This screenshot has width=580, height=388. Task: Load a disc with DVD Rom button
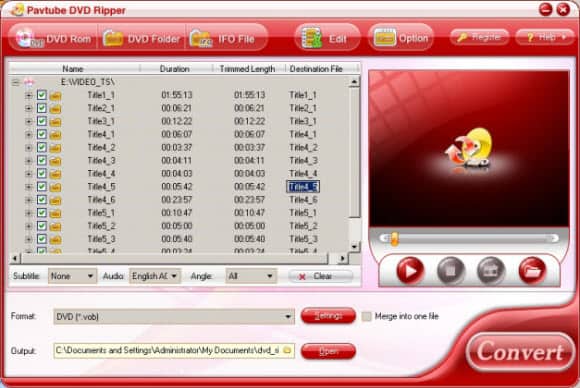pyautogui.click(x=54, y=38)
